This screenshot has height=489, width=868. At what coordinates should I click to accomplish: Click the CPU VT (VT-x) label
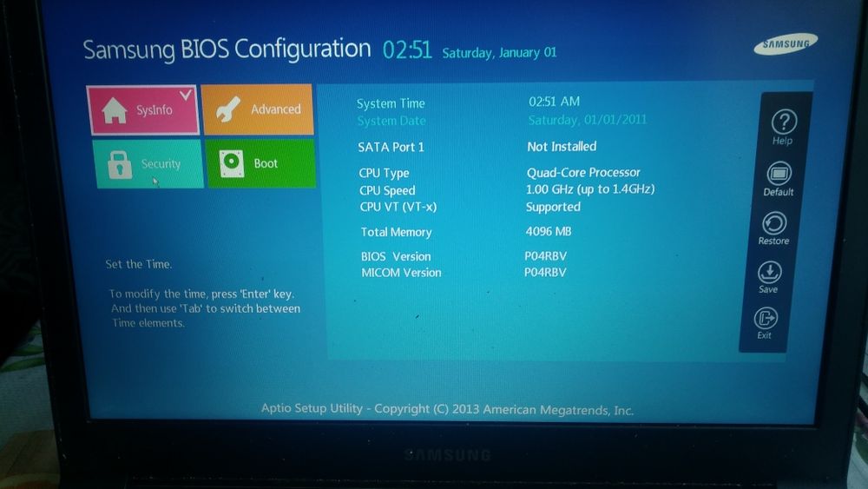click(398, 207)
